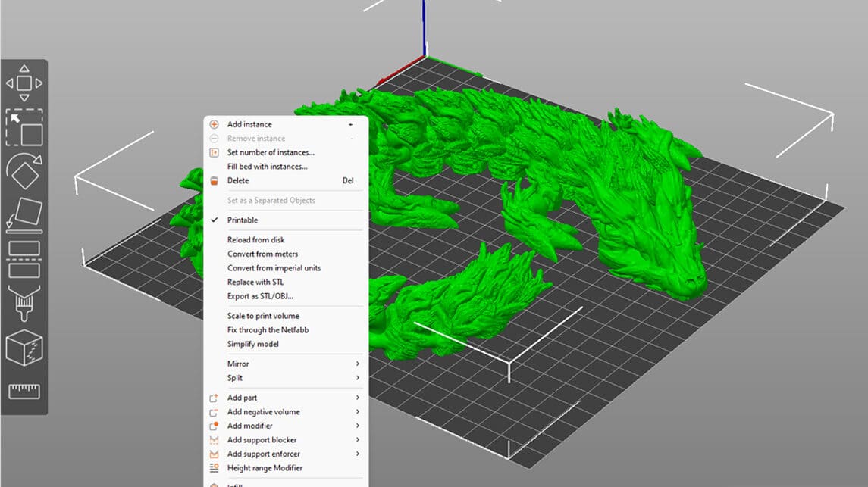Click Add instance in the context menu
868x487 pixels.
286,124
